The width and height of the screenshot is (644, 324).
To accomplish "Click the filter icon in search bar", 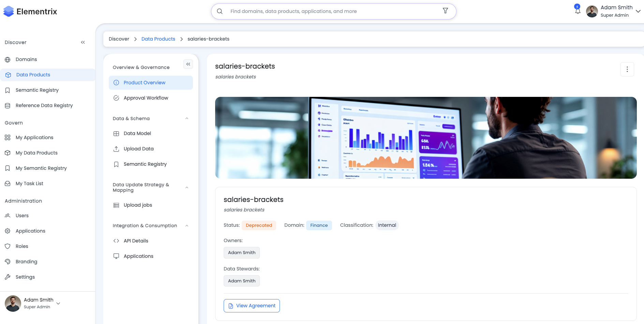I will 445,11.
